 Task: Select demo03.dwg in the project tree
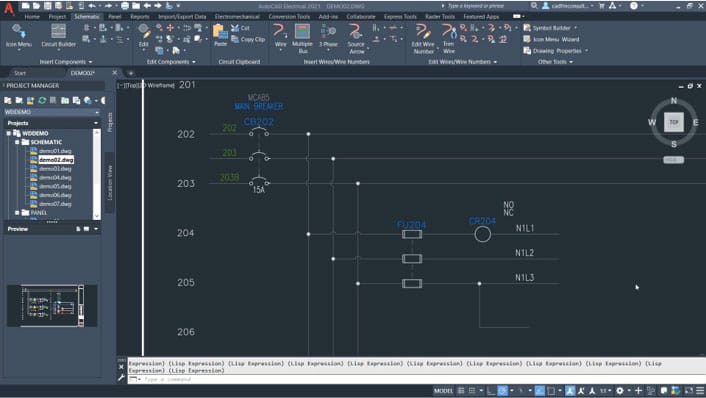point(55,169)
